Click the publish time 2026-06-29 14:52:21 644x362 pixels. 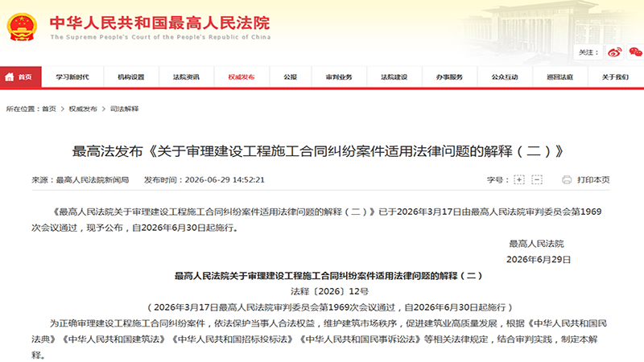pos(225,179)
